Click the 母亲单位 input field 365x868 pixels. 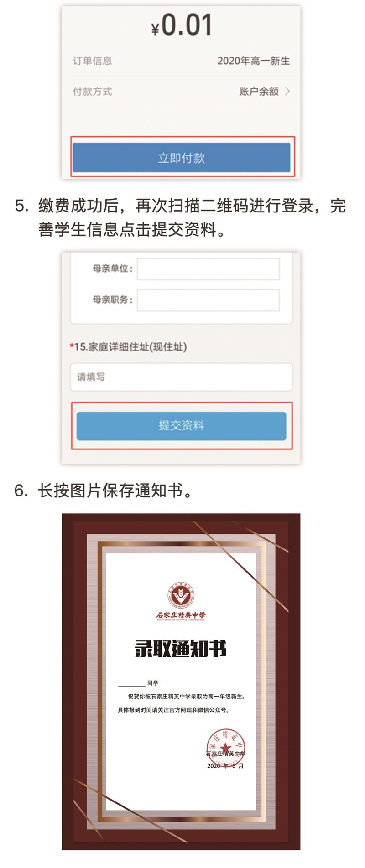click(x=208, y=269)
